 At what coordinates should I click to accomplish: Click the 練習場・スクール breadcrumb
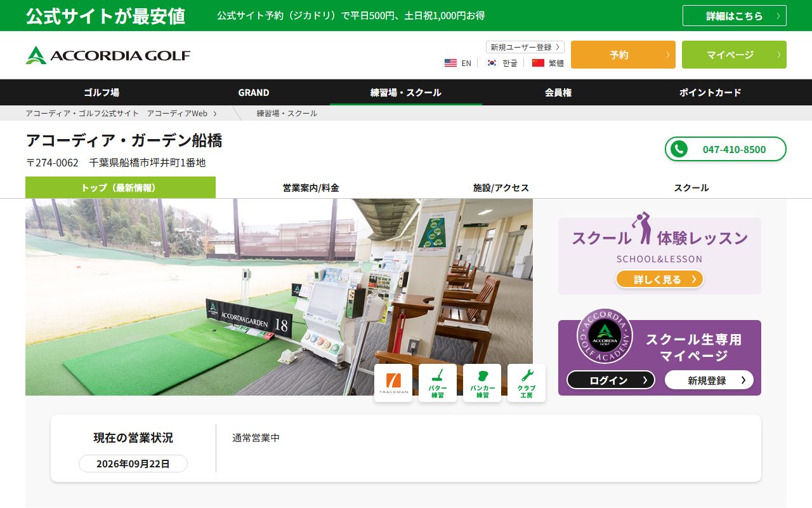tap(287, 113)
